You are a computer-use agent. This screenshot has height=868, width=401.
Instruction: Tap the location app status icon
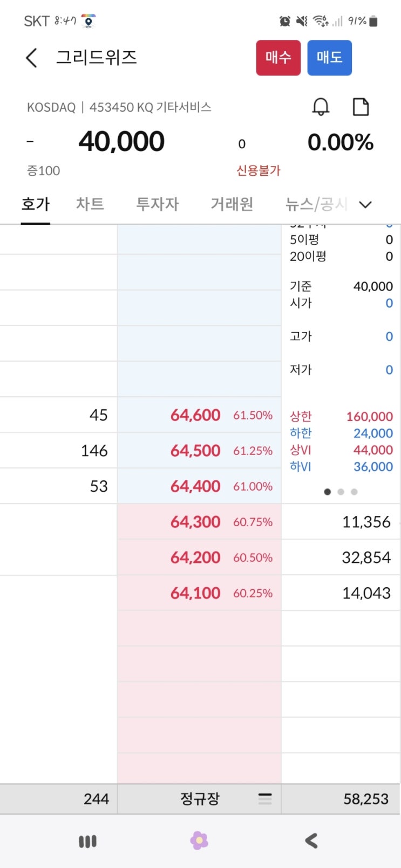[x=89, y=21]
